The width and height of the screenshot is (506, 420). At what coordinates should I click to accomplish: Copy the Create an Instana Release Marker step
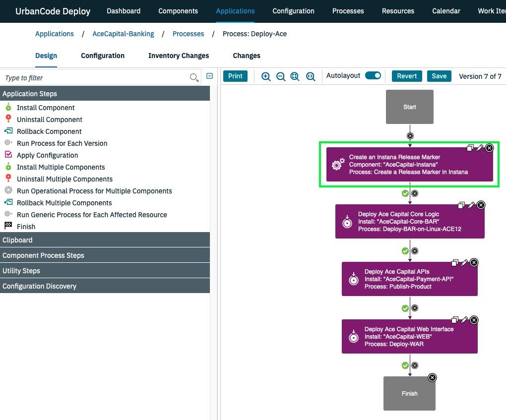coord(470,147)
